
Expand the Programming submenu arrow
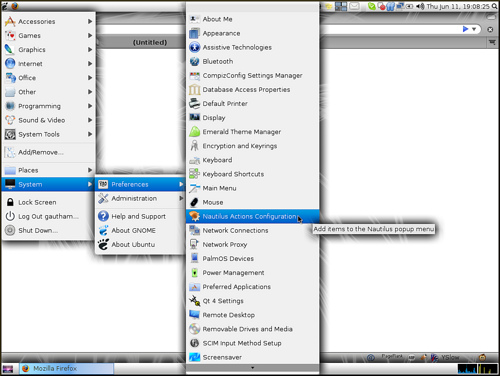pyautogui.click(x=90, y=106)
